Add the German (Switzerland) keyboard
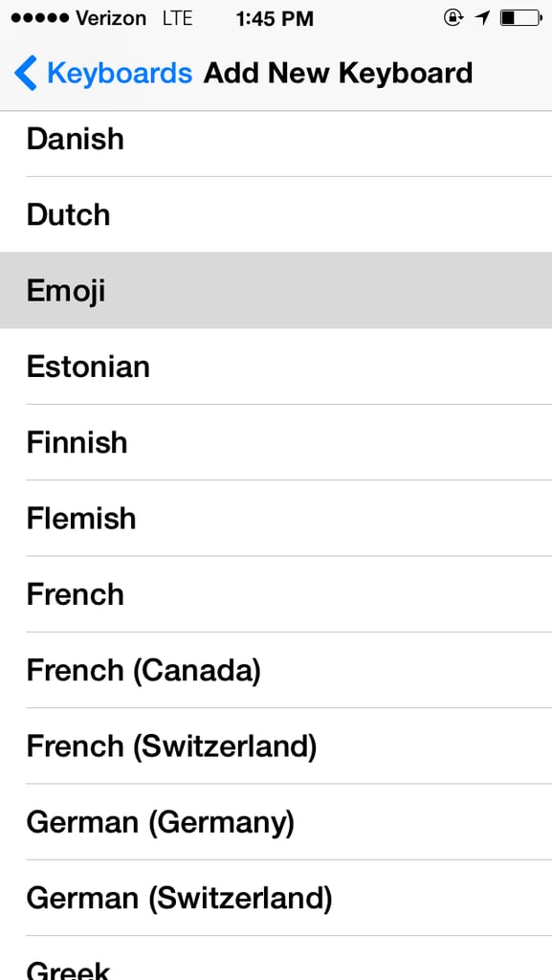 click(276, 898)
